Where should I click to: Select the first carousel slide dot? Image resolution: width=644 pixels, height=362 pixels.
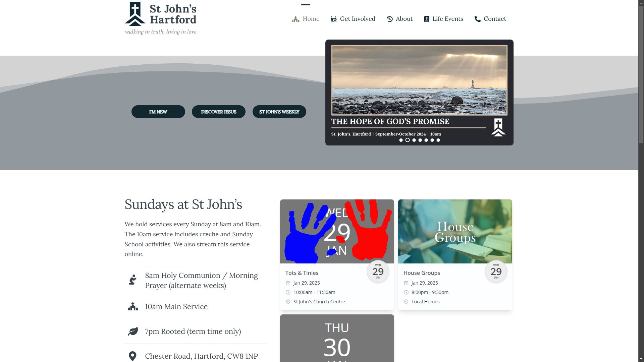(x=401, y=140)
